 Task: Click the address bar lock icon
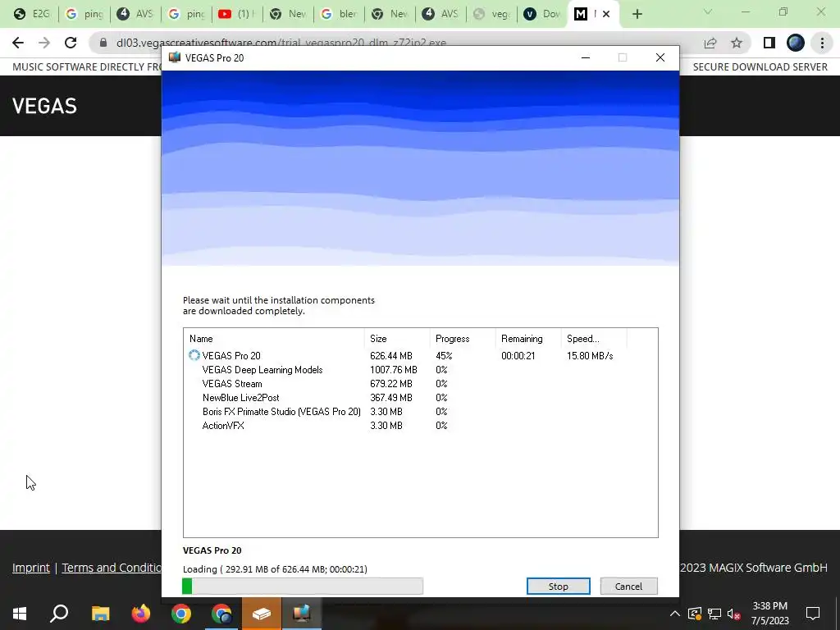(x=103, y=43)
